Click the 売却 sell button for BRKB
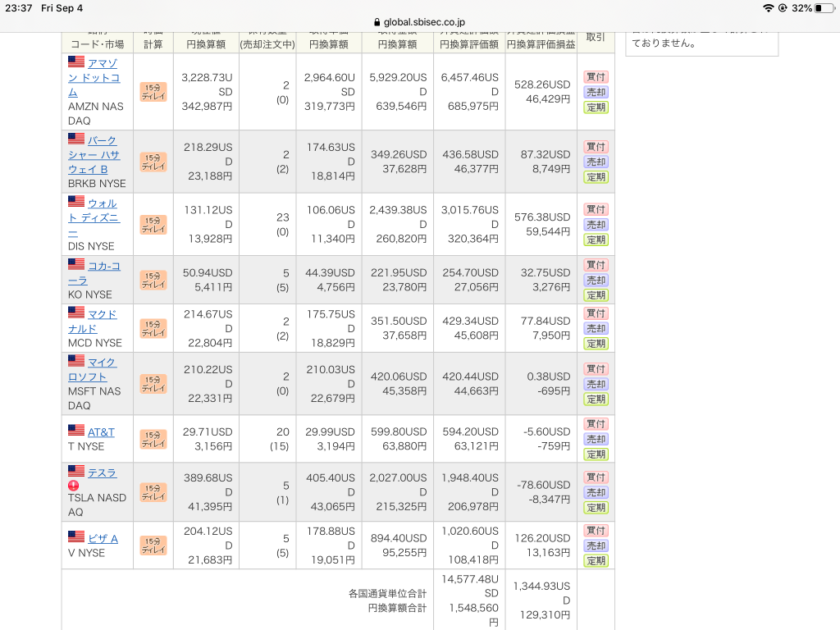The width and height of the screenshot is (840, 630). pyautogui.click(x=596, y=162)
